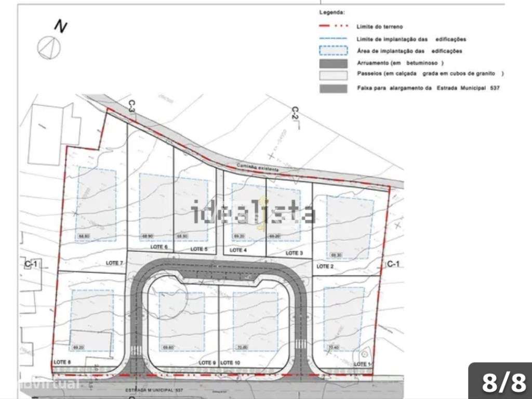The width and height of the screenshot is (532, 399).
Task: Click the right street entrance crosswalk
Action: (x=300, y=345)
